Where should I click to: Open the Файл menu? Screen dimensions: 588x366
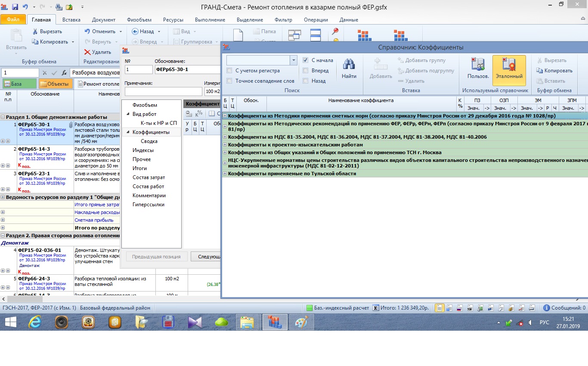(13, 20)
